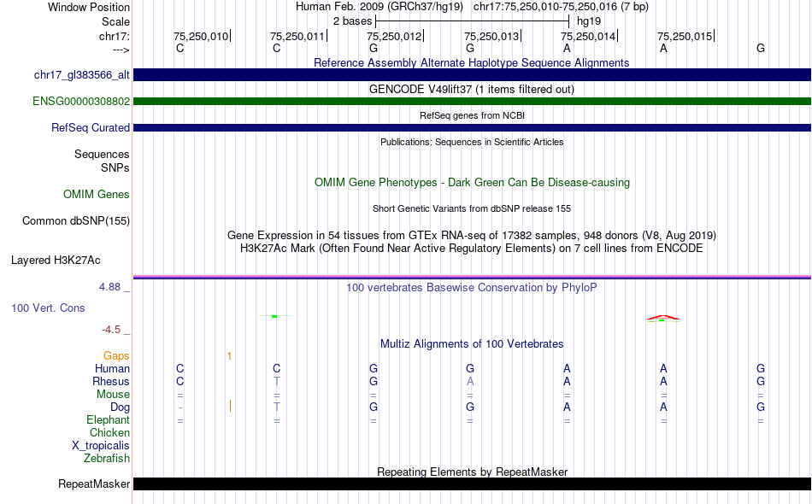
Task: Open the Common dbSNP(155) track label
Action: click(x=76, y=221)
